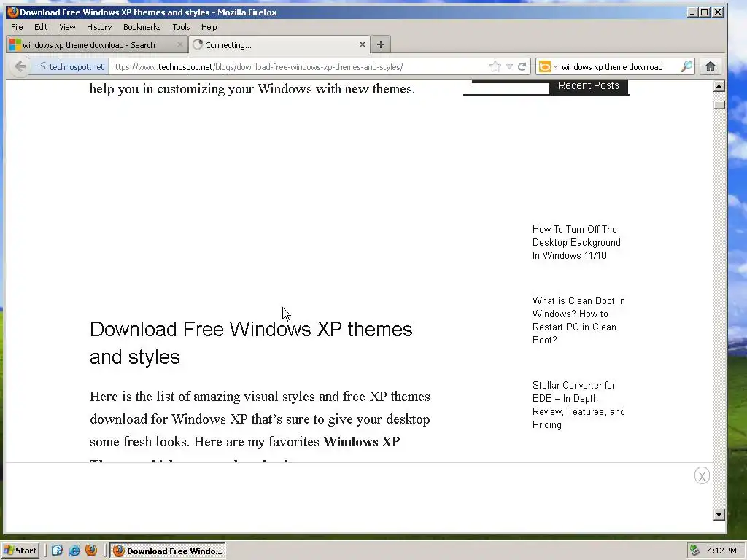Click the vertical scrollbar thumb

719,104
